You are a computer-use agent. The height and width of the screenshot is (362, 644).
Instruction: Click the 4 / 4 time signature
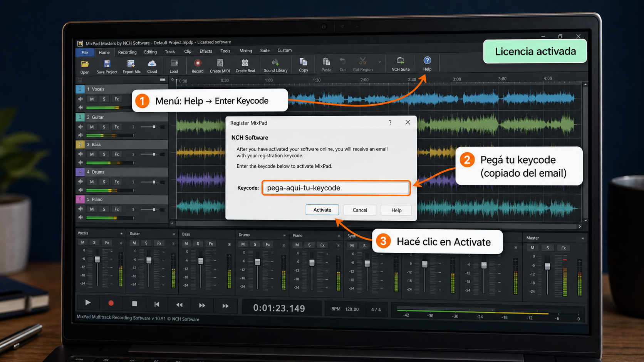376,310
